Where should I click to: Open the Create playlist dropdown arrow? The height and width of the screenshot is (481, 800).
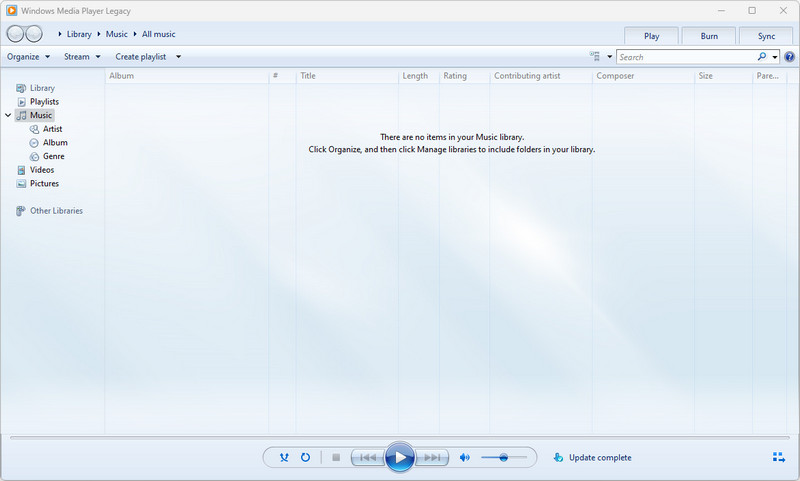(178, 57)
